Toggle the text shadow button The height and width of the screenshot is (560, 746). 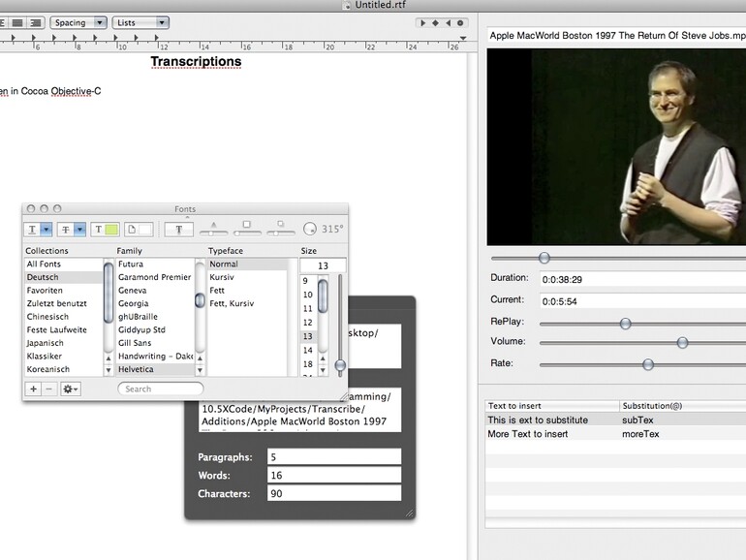coord(179,230)
